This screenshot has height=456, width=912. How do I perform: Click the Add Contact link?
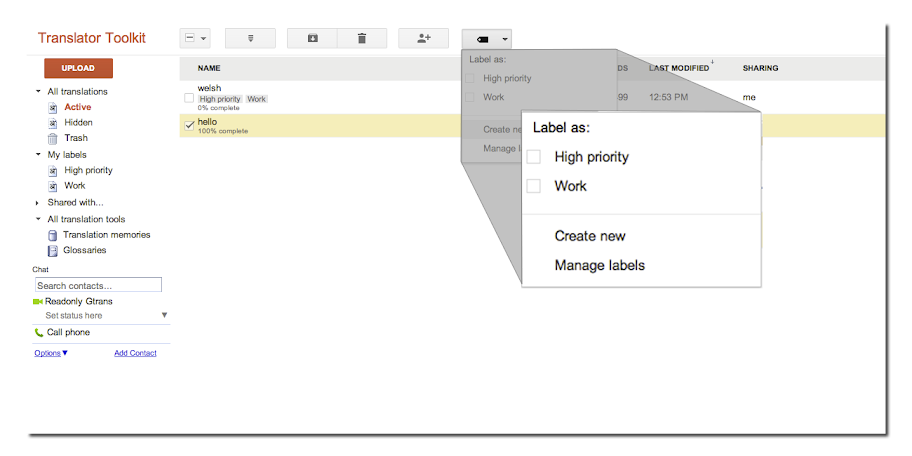(135, 353)
